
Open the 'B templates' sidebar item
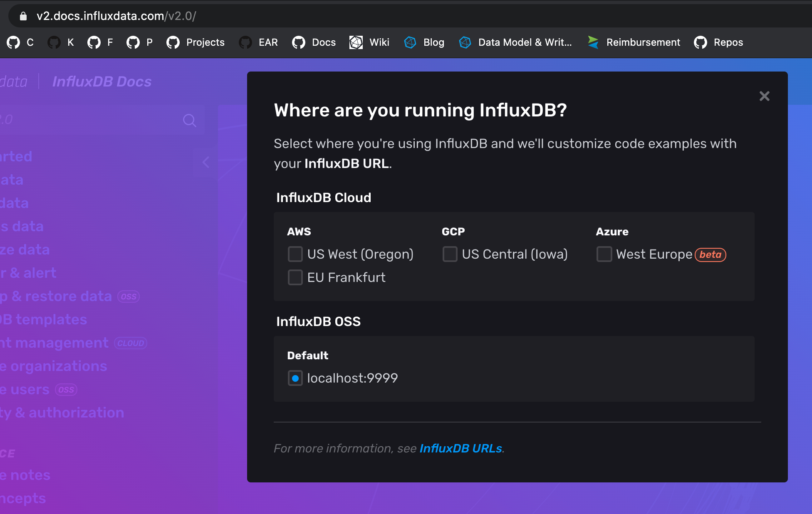pos(43,319)
